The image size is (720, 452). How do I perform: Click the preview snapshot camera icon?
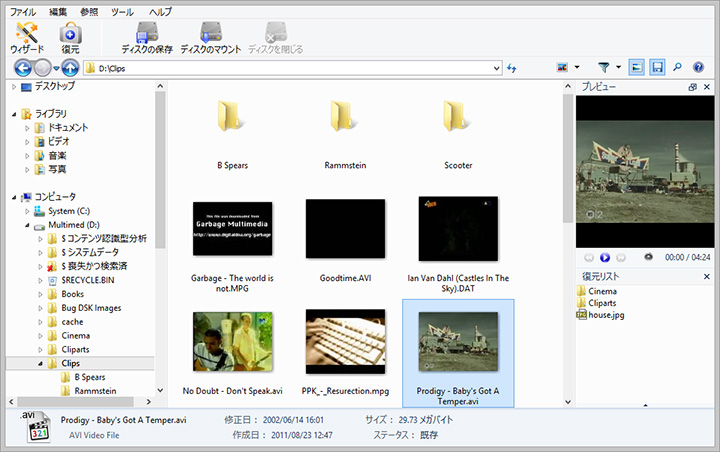648,257
